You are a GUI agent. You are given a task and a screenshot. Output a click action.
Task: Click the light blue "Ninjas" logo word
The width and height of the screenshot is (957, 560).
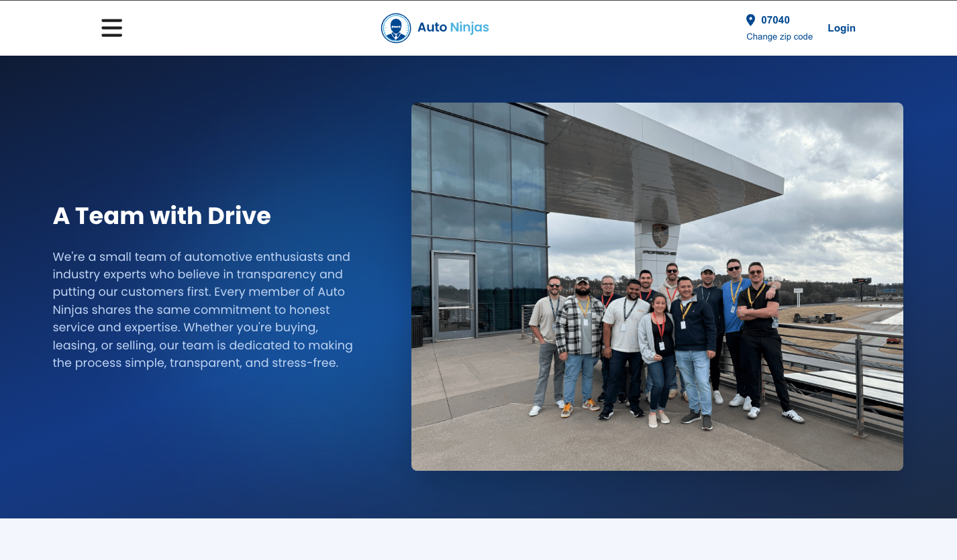pyautogui.click(x=470, y=27)
